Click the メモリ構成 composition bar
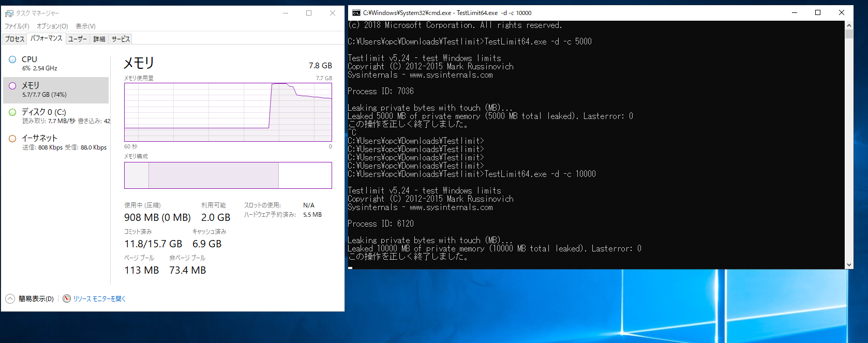 228,175
